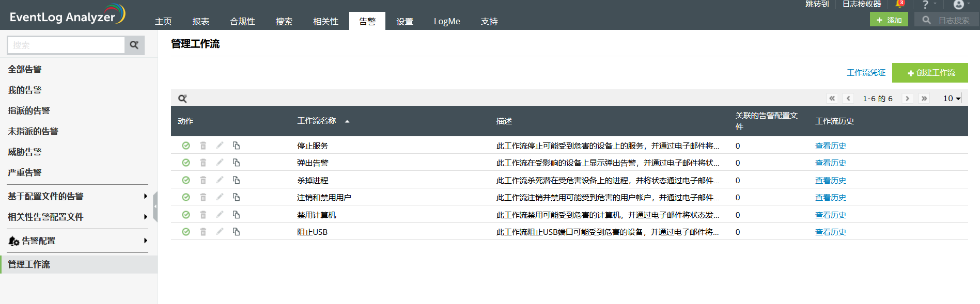Image resolution: width=980 pixels, height=304 pixels.
Task: Sort by 工作流名称 column header
Action: pos(317,121)
